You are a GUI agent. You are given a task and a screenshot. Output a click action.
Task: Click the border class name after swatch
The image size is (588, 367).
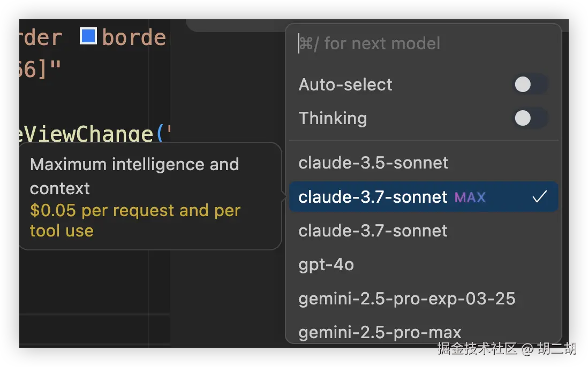(135, 37)
